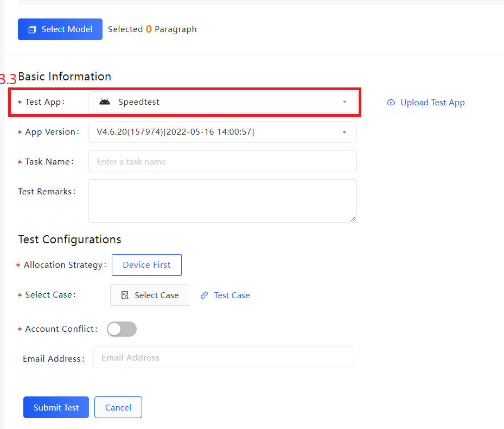The image size is (504, 429).
Task: Click the Task Name input field
Action: coord(222,161)
